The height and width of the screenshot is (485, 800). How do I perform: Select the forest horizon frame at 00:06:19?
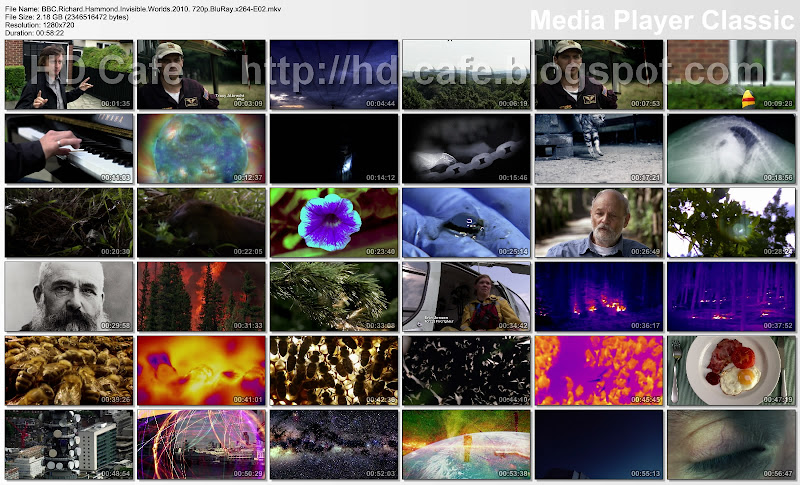click(x=466, y=74)
